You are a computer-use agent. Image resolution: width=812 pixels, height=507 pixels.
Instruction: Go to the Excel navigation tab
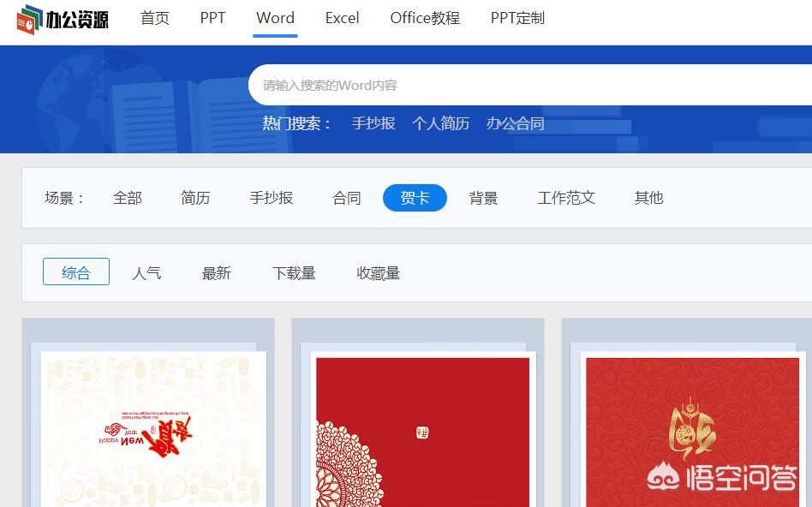click(342, 18)
